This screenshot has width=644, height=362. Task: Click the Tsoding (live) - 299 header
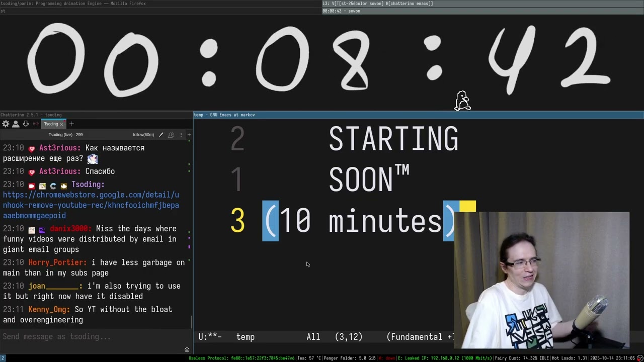point(65,135)
